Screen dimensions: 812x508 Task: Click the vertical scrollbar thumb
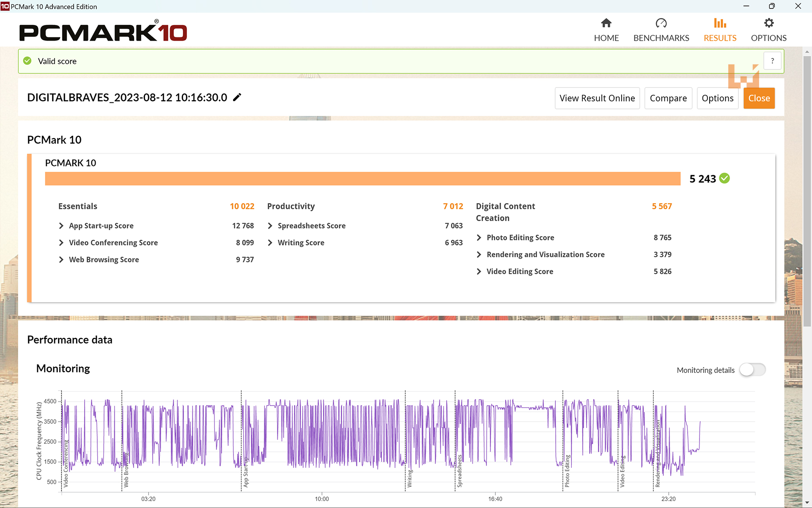[807, 190]
